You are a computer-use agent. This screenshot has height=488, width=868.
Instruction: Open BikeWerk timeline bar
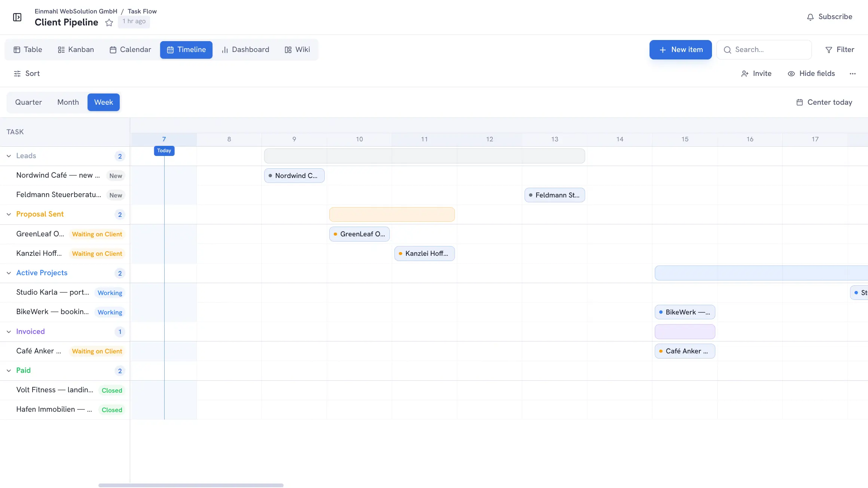pyautogui.click(x=685, y=312)
